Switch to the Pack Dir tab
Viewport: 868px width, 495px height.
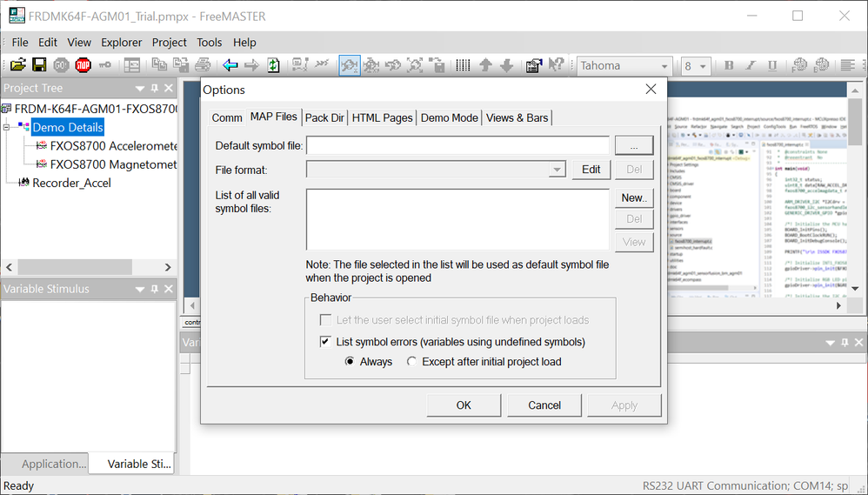click(x=324, y=118)
